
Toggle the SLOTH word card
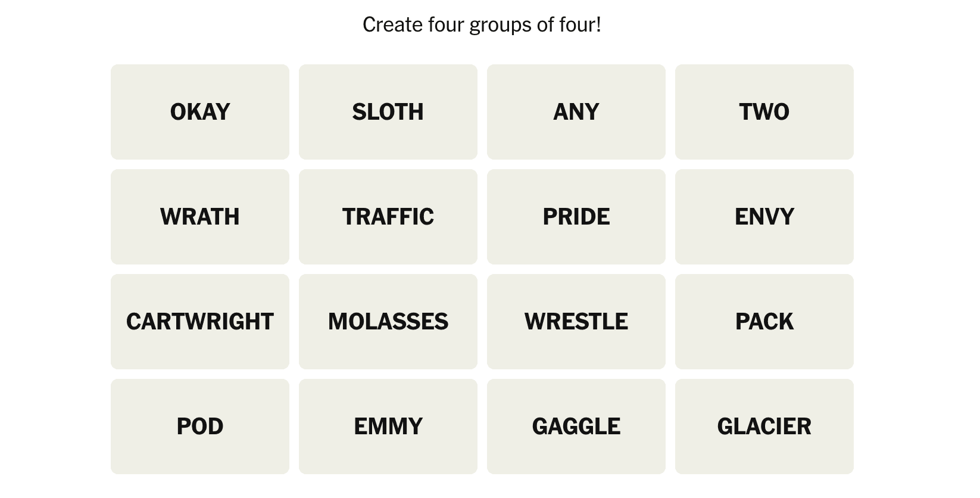pyautogui.click(x=388, y=112)
